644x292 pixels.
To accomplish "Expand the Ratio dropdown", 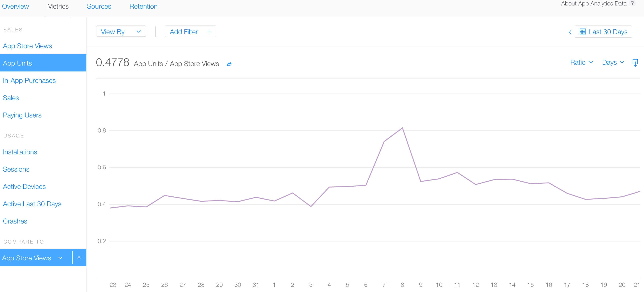I will [581, 62].
